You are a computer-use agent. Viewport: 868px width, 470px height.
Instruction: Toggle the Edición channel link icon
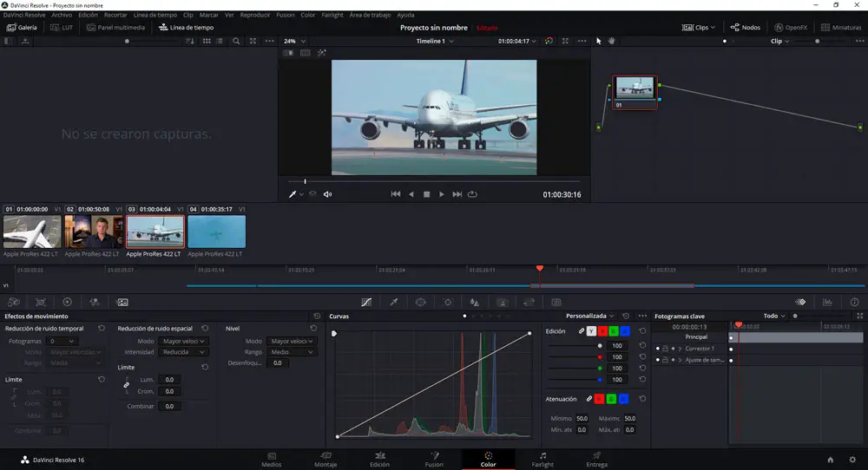click(582, 331)
